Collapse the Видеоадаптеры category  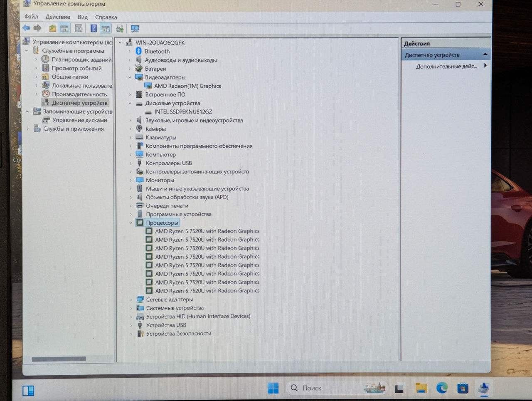[x=130, y=77]
